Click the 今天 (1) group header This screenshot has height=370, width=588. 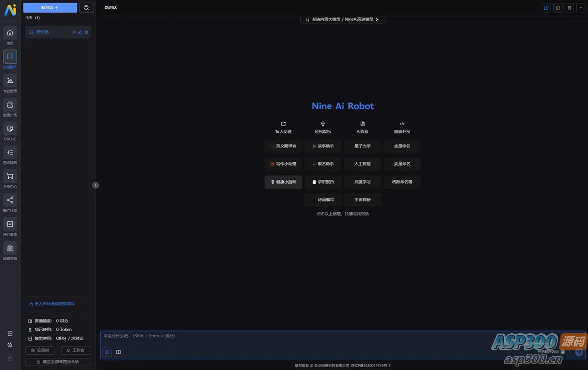coord(33,18)
